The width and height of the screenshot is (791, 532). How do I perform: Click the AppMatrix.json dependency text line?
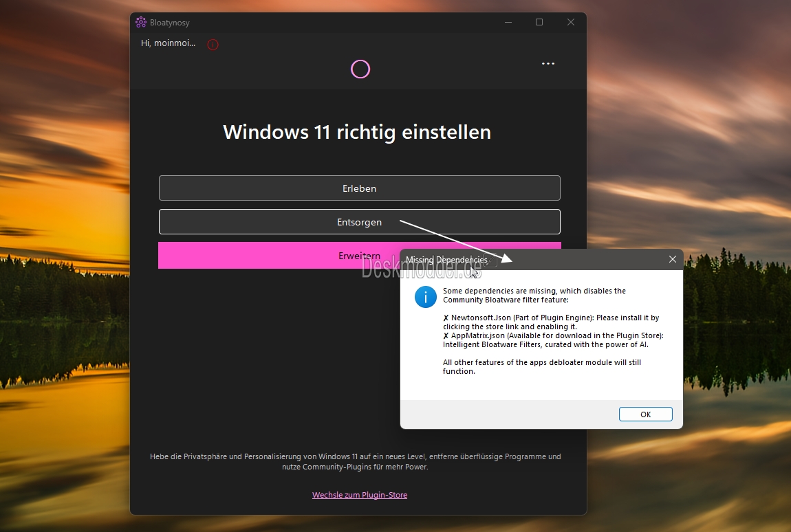pyautogui.click(x=553, y=340)
